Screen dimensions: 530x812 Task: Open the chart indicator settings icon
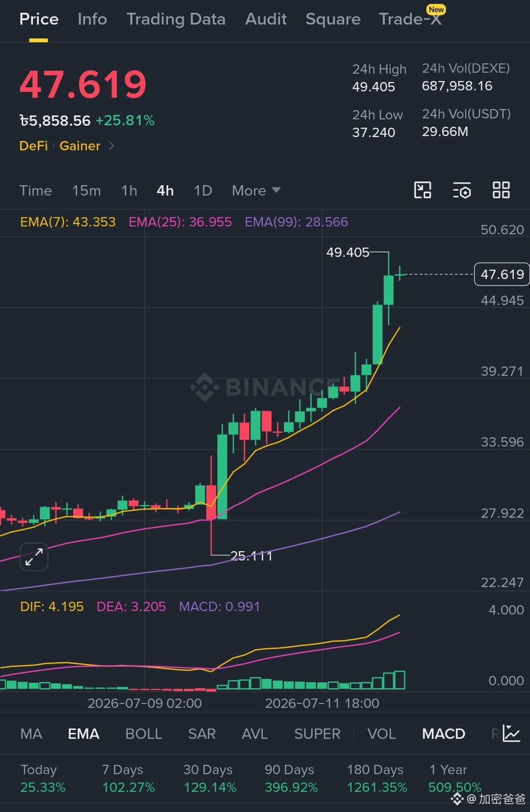click(462, 190)
